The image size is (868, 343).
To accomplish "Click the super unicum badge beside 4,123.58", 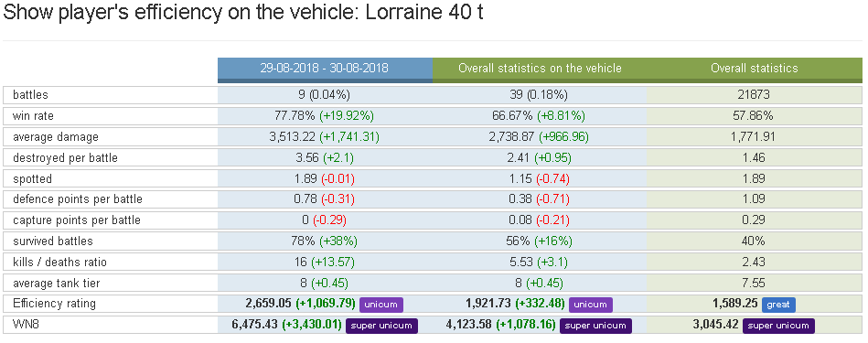I will pyautogui.click(x=595, y=326).
